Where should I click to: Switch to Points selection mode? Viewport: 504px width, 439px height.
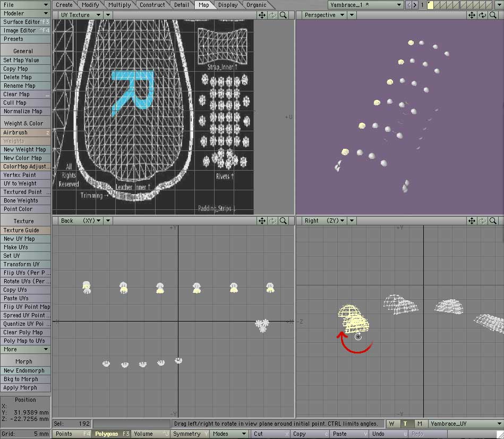point(71,434)
